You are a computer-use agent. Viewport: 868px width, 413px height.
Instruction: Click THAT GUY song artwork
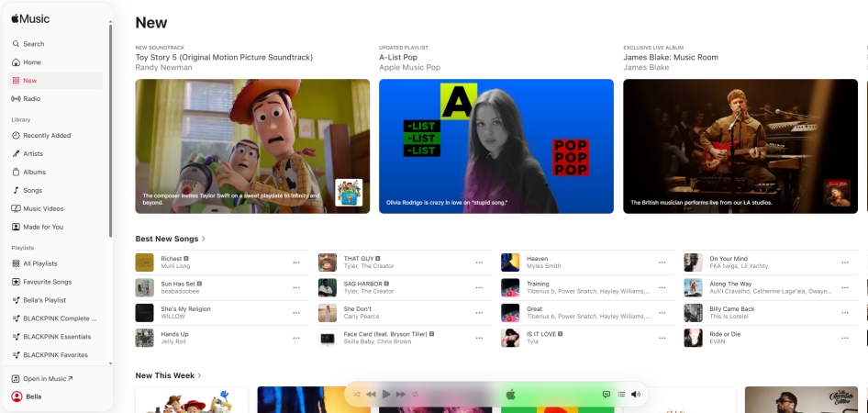coord(328,262)
